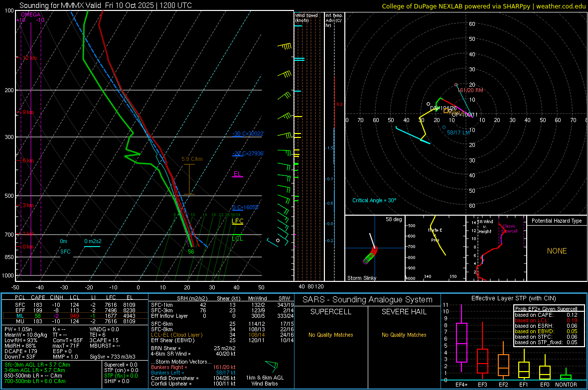Viewport: 588px width, 390px height.
Task: Click the green LCL label
Action: point(237,239)
